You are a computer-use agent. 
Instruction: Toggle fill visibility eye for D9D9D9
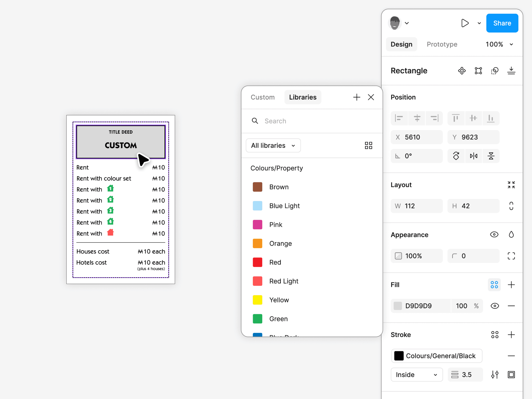[x=494, y=306]
